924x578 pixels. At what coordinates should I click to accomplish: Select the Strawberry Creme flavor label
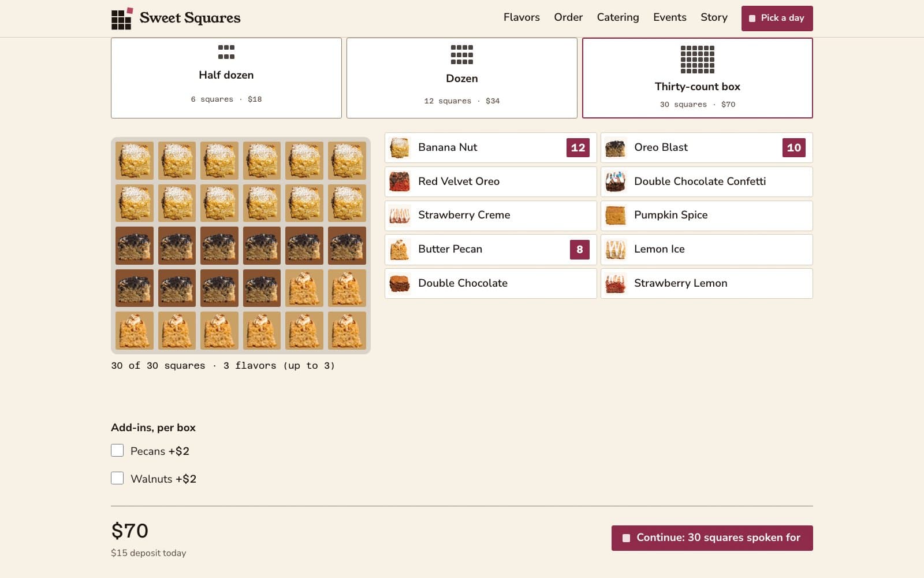[464, 215]
